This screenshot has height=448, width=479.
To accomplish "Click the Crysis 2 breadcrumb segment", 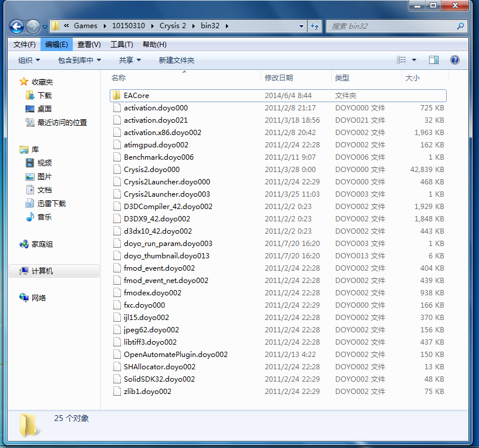I will 173,26.
